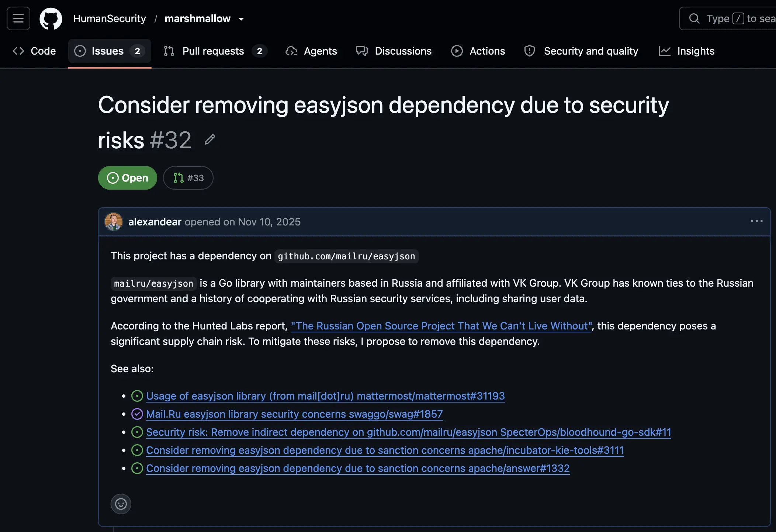Click the issue number #32 text
Screen dimensions: 776x532
(170, 140)
